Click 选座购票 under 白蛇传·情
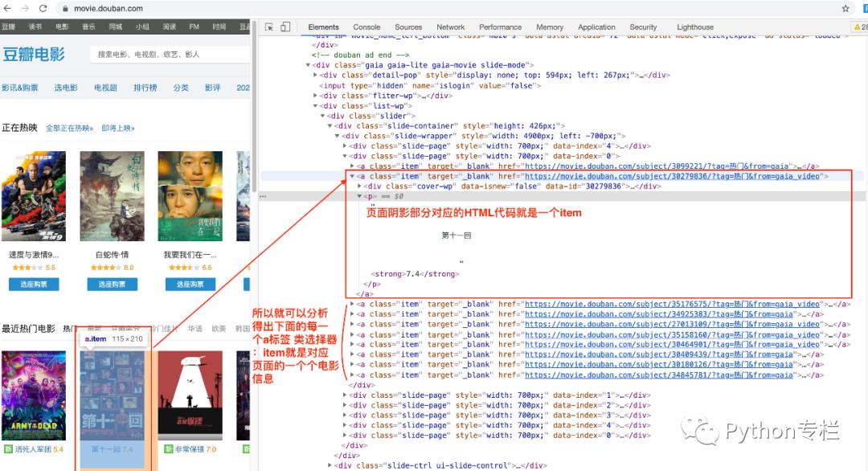This screenshot has height=471, width=868. click(x=112, y=284)
